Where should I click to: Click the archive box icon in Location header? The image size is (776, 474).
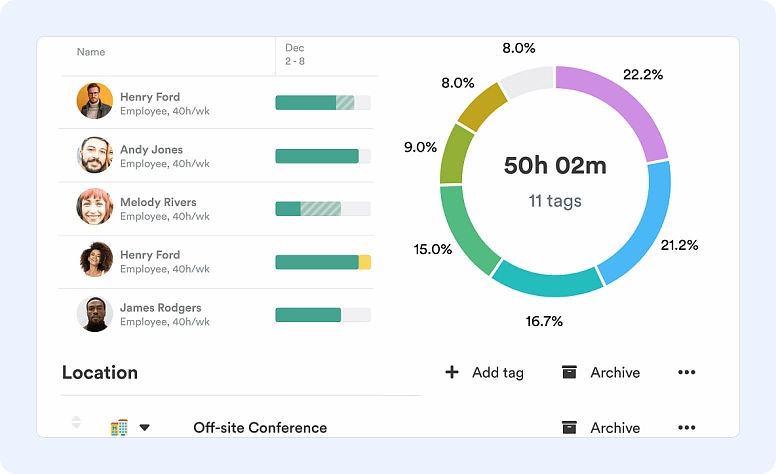click(569, 372)
